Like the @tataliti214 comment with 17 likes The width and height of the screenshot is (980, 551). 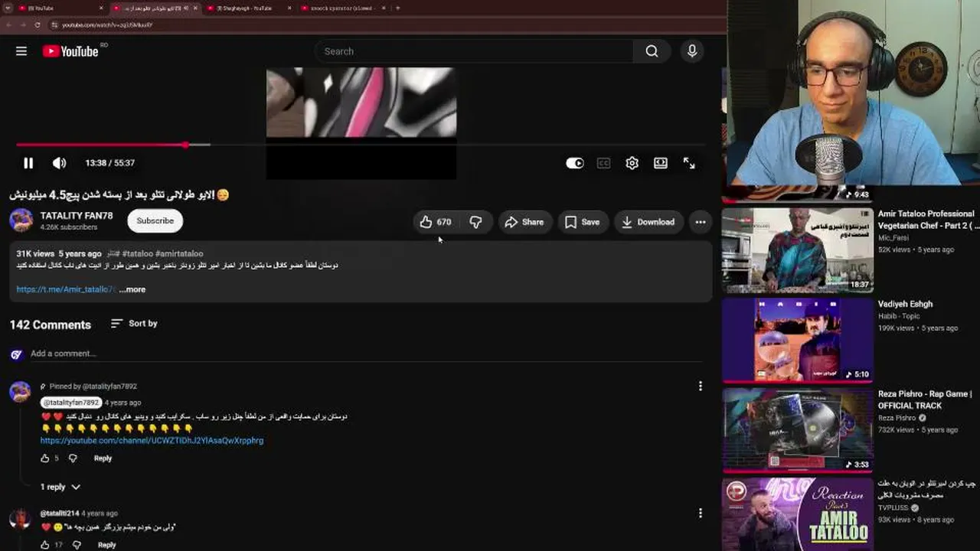point(44,545)
